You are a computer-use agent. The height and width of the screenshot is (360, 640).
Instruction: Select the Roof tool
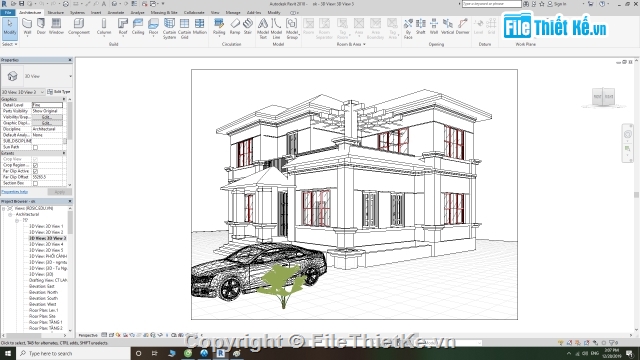click(123, 27)
